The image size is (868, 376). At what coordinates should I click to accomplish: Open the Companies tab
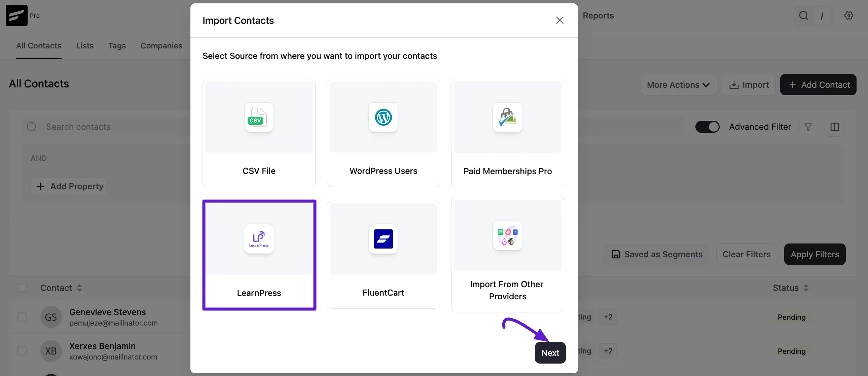coord(161,46)
